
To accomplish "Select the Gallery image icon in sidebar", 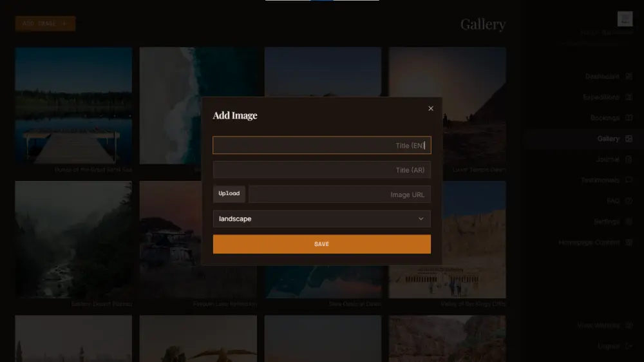I will [629, 138].
